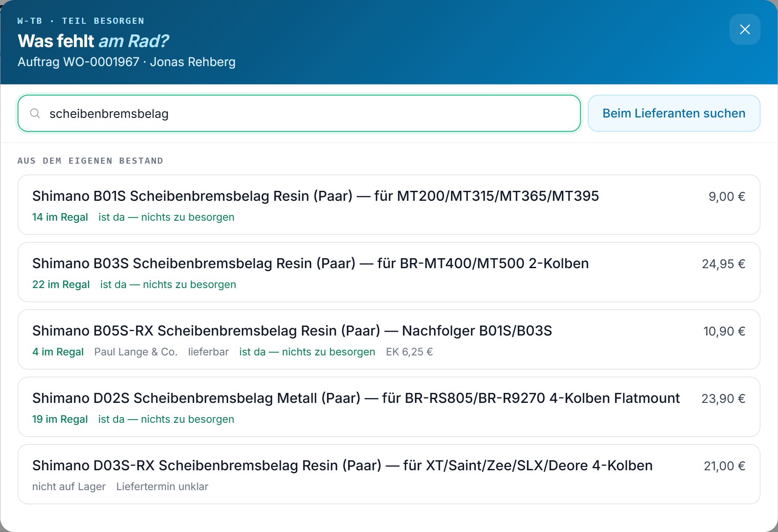
Task: Click the 21,00 € price
Action: pos(724,466)
